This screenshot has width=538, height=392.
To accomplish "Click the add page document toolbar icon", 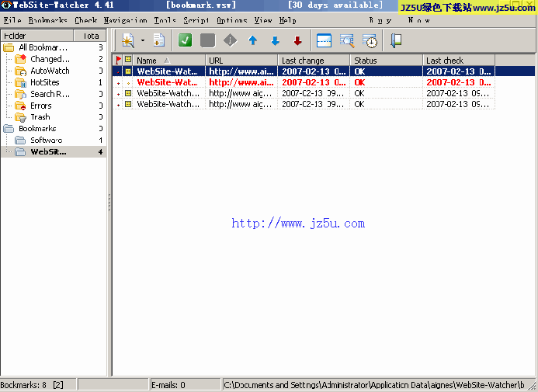I will 159,41.
